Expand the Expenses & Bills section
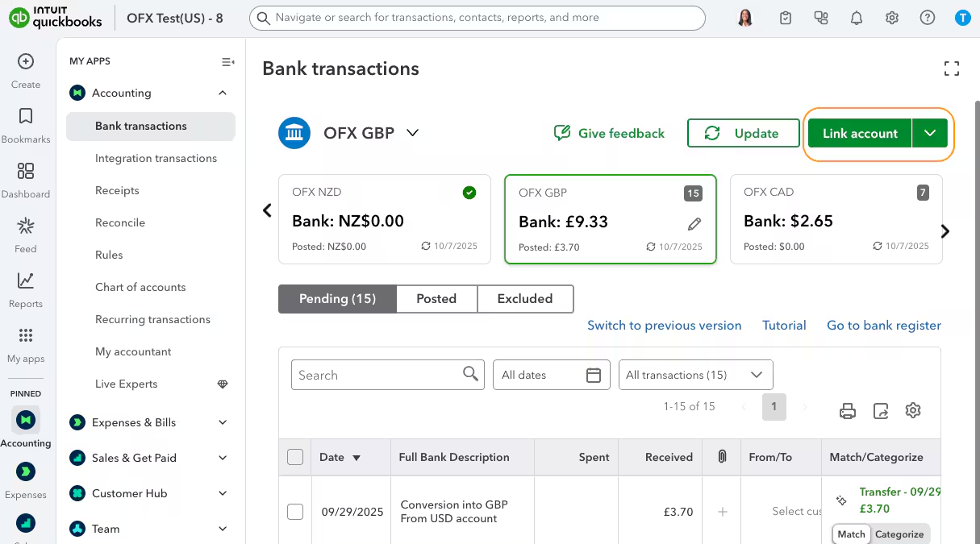 223,422
